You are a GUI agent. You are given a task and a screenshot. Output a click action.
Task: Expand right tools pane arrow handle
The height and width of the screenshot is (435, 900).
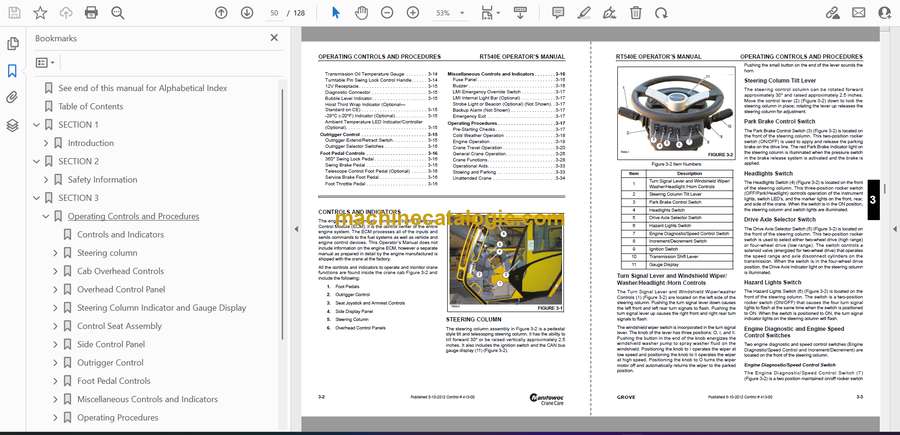(895, 229)
